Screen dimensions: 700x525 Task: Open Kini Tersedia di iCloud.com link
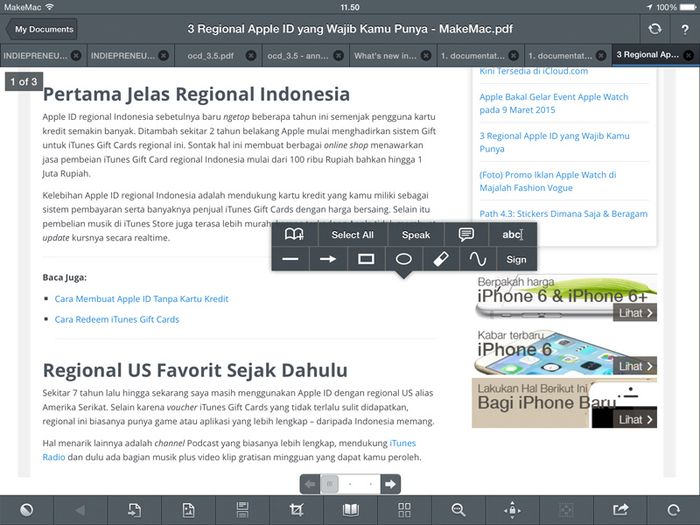[x=533, y=71]
